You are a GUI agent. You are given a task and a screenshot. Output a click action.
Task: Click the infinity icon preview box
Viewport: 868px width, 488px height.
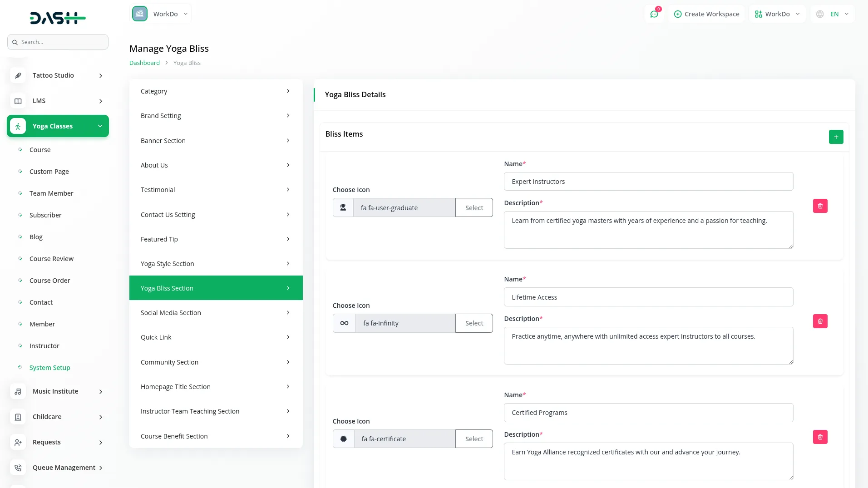pyautogui.click(x=344, y=323)
